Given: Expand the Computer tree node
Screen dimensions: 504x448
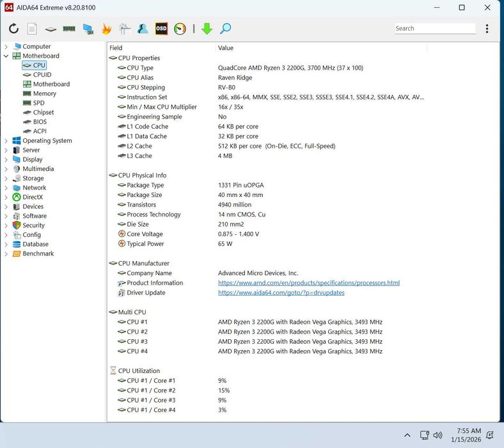Looking at the screenshot, I should 6,47.
